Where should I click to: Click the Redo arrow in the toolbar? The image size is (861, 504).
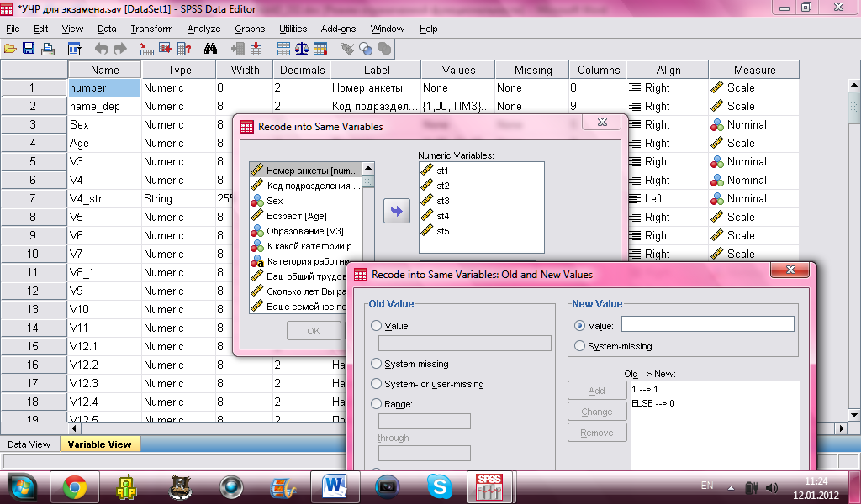click(119, 49)
